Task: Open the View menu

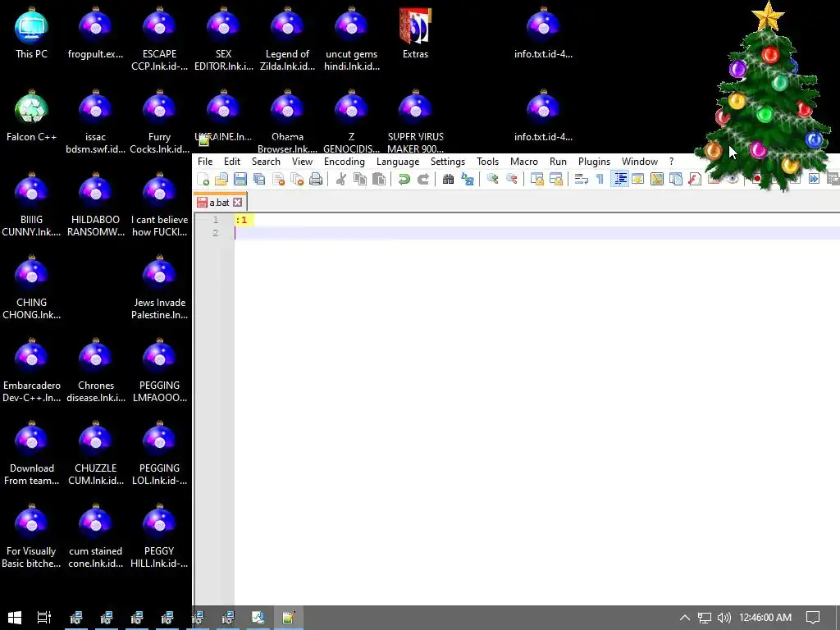Action: click(302, 162)
